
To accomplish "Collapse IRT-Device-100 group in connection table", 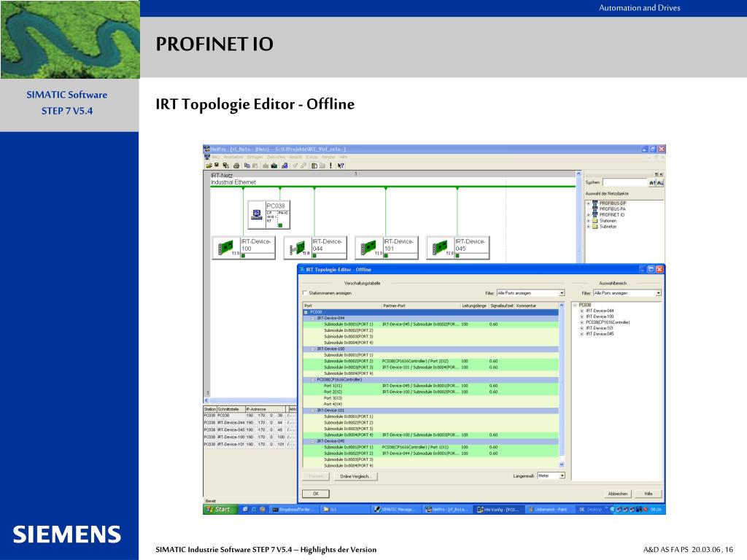I will [313, 349].
